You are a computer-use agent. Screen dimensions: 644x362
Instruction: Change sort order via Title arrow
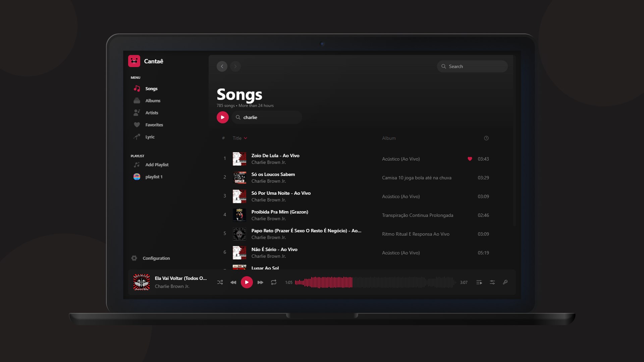[x=246, y=138]
